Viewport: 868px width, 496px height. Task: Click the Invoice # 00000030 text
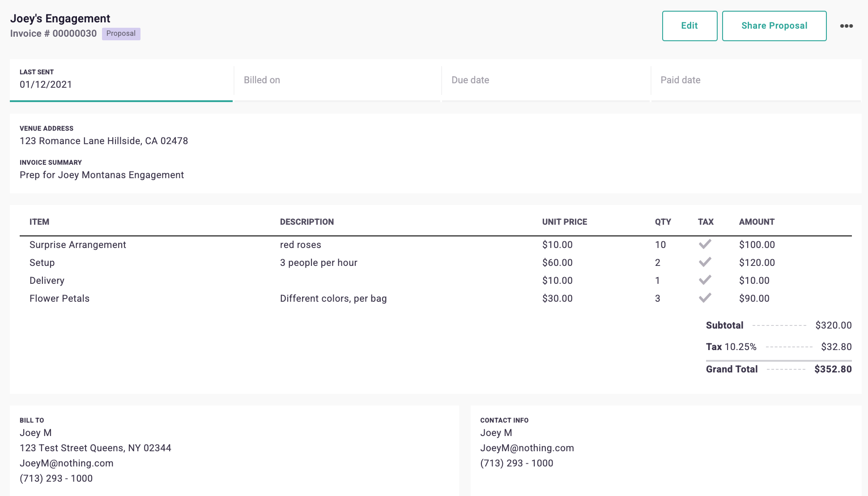(53, 34)
